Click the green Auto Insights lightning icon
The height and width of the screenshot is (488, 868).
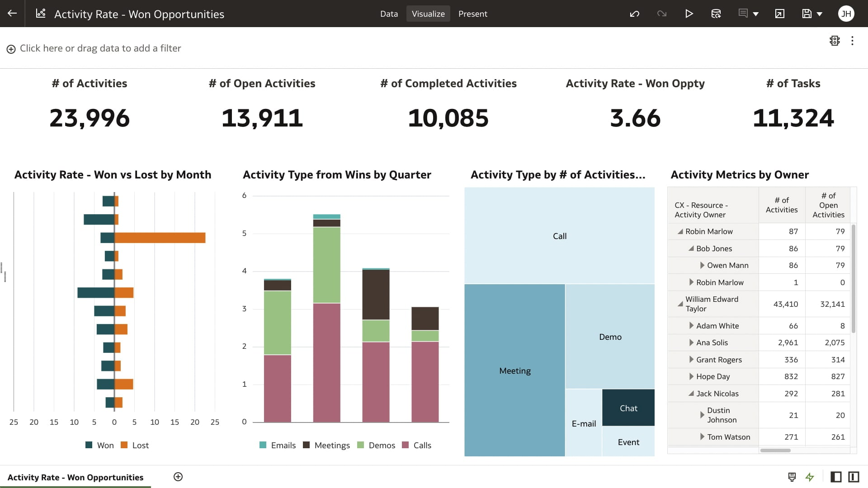point(809,477)
